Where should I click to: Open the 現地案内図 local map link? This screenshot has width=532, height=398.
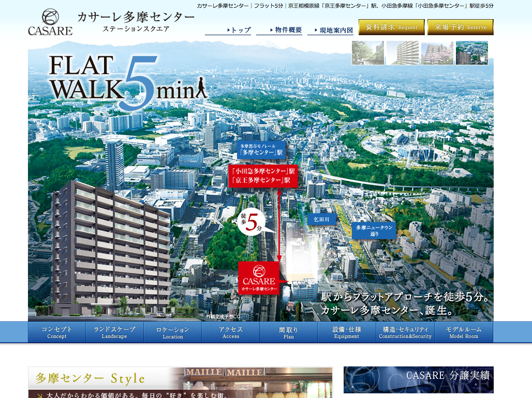tap(331, 30)
